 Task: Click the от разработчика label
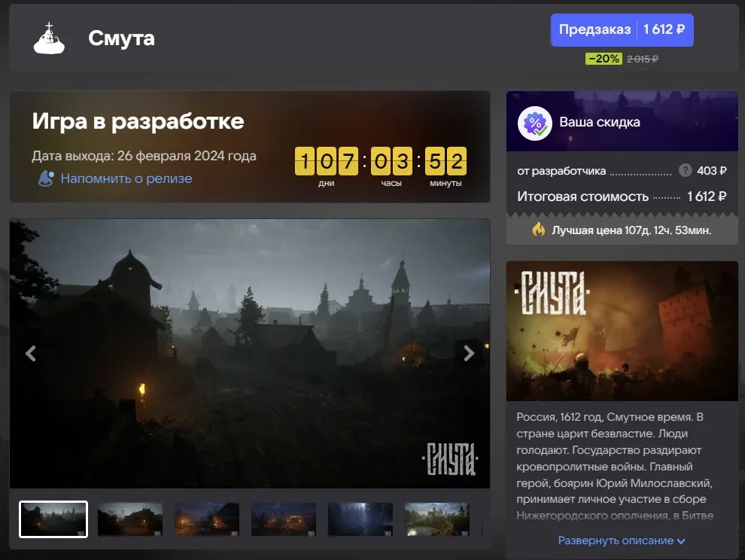[x=561, y=171]
